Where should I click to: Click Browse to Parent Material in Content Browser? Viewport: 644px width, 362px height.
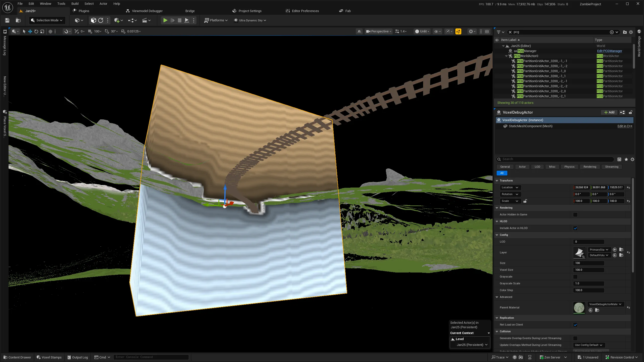pos(597,310)
